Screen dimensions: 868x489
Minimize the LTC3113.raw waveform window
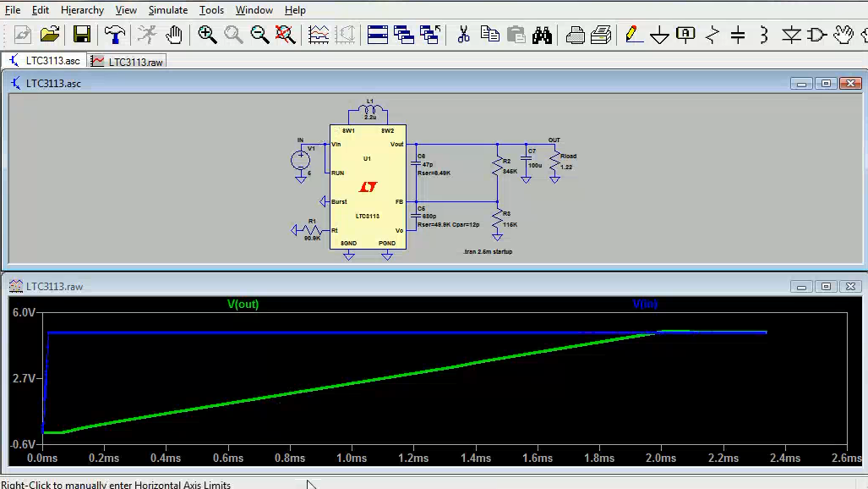tap(801, 287)
